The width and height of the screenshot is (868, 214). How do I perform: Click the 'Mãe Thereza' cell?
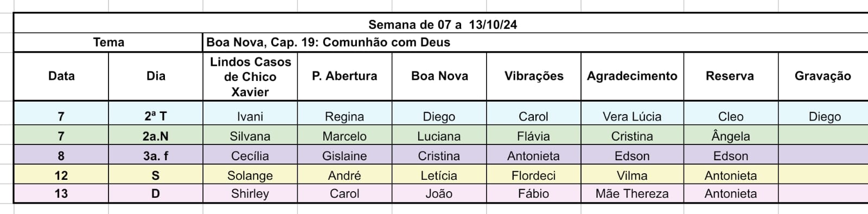(632, 193)
